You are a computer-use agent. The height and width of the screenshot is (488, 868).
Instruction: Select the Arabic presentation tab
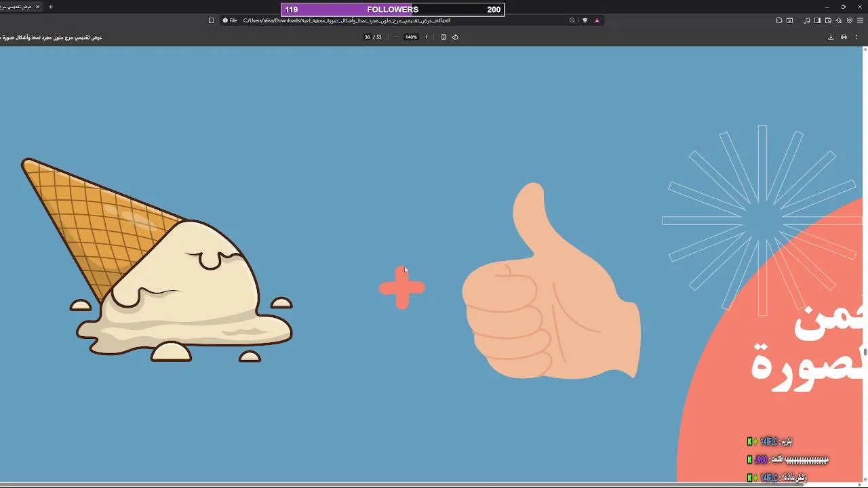click(20, 7)
